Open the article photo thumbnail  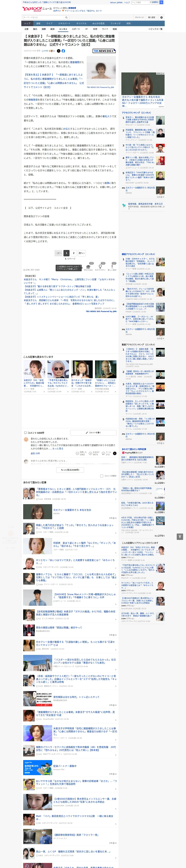tap(101, 70)
